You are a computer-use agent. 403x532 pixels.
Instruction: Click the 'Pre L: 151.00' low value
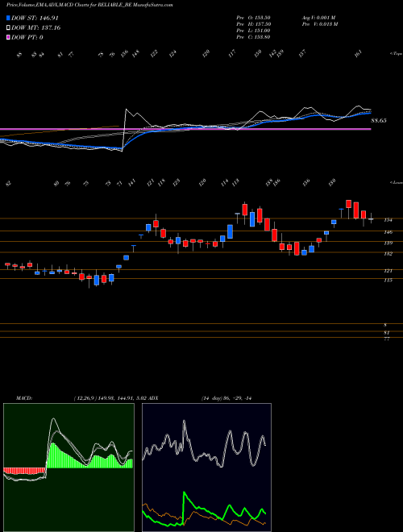253,31
